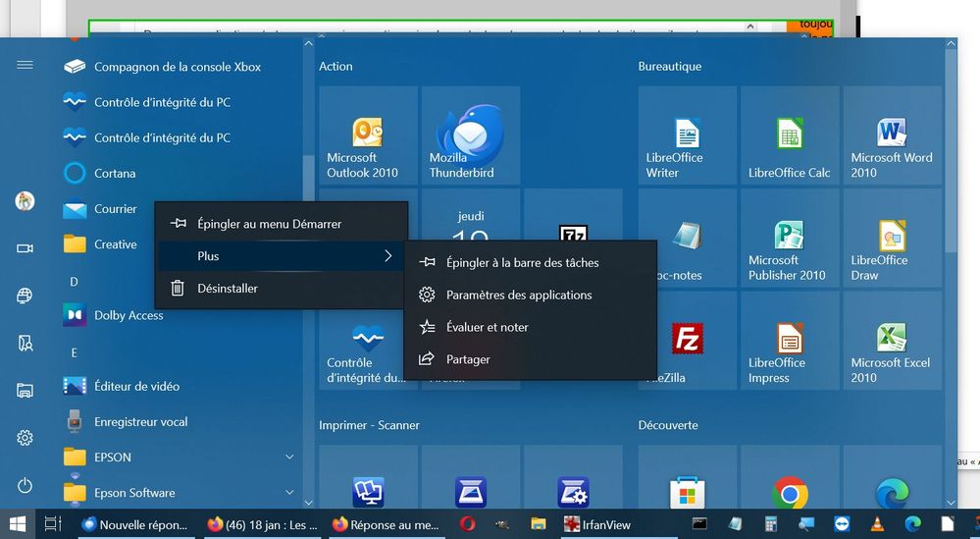Expand the EPSON folder chevron
The width and height of the screenshot is (980, 539).
(x=289, y=457)
